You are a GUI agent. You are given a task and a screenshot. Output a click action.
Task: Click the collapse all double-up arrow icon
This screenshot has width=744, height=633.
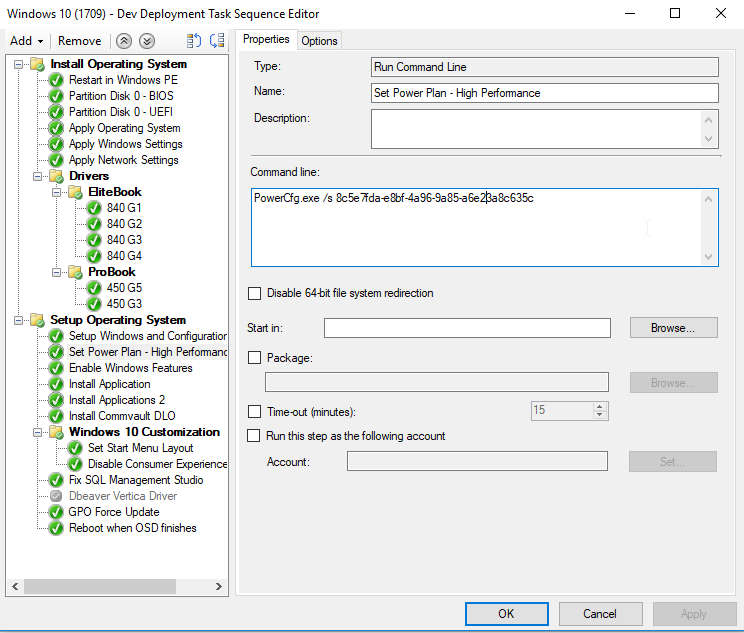point(124,41)
